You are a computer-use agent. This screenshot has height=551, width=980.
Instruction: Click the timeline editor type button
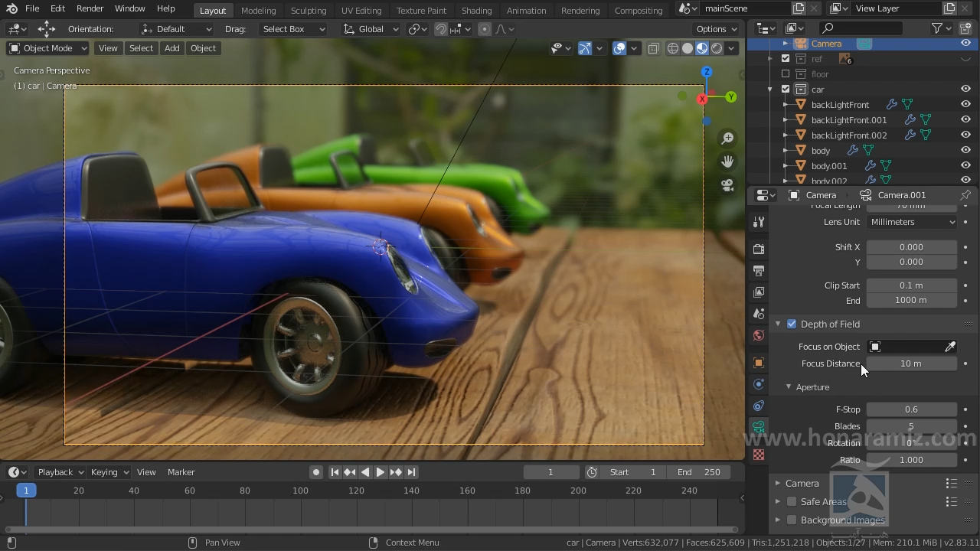tap(16, 472)
